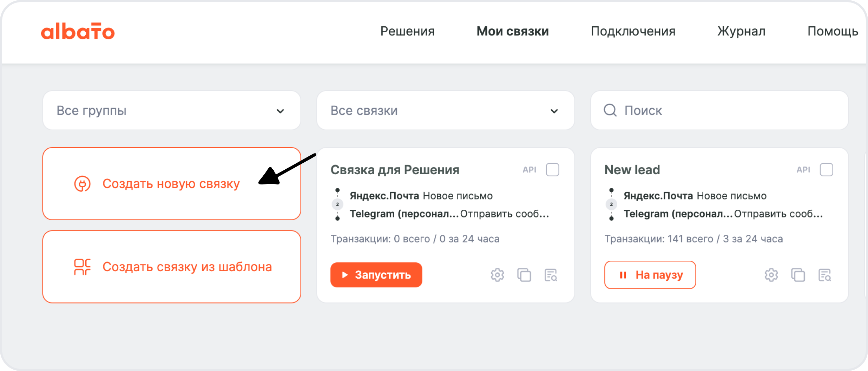Pause New lead with На паузу button
This screenshot has height=371, width=868.
650,275
